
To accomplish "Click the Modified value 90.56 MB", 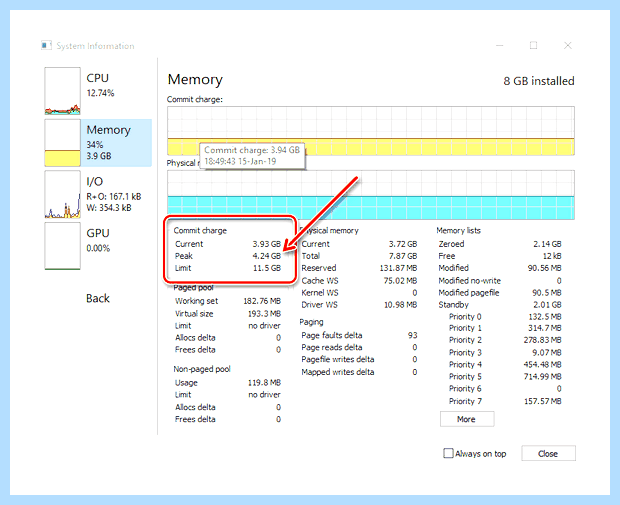I will point(544,268).
